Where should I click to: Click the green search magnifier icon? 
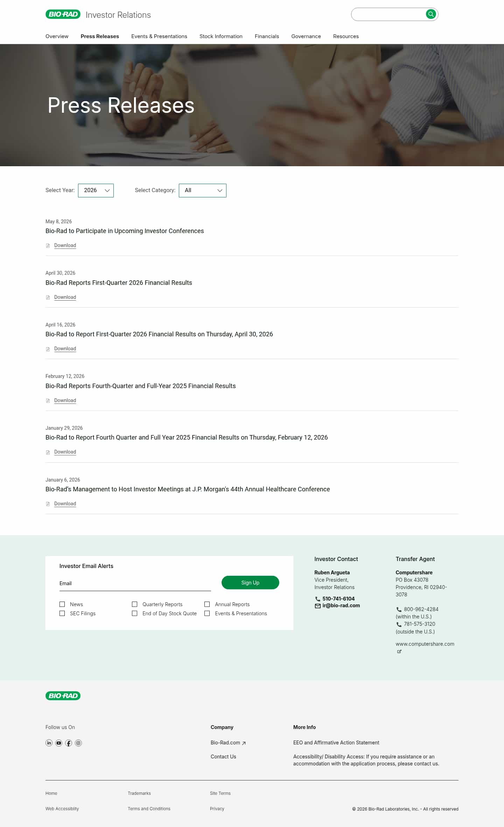(x=430, y=14)
